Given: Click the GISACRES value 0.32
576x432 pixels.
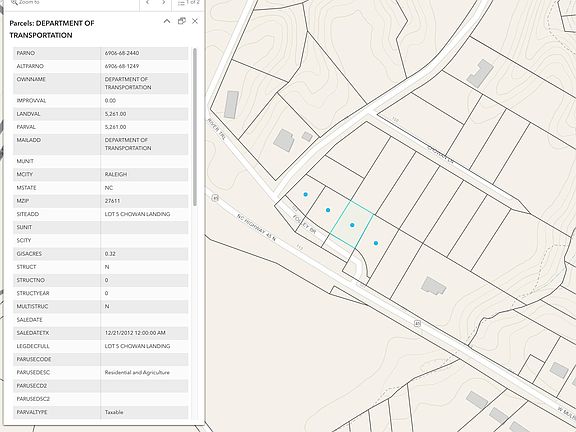Looking at the screenshot, I should 110,254.
